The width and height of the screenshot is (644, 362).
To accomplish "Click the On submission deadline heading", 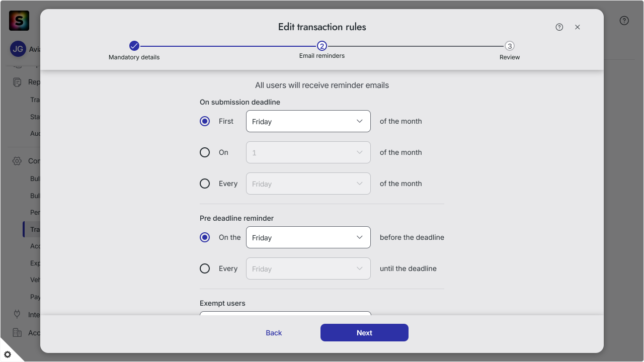I will point(240,102).
